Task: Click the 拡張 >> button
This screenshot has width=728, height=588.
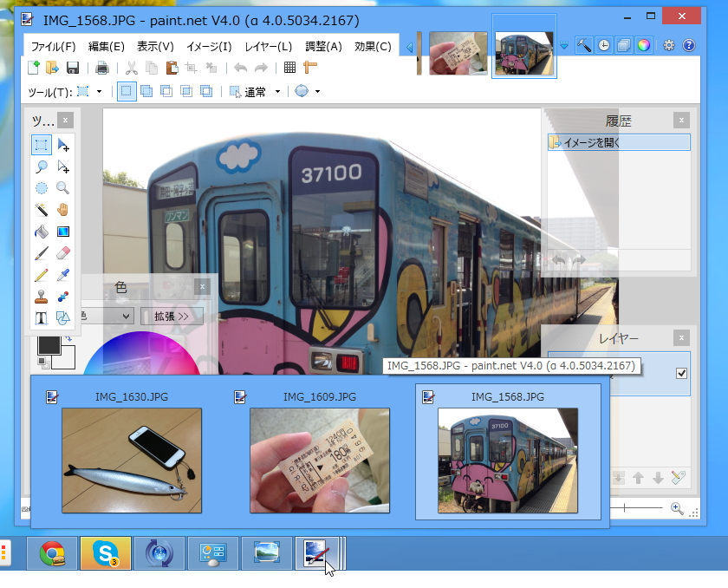Action: [172, 317]
